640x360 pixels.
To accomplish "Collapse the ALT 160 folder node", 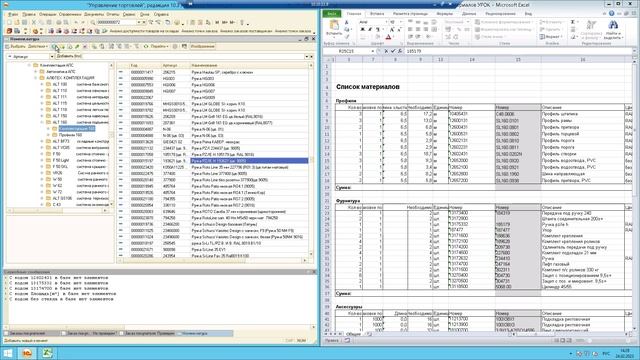I will pyautogui.click(x=42, y=122).
